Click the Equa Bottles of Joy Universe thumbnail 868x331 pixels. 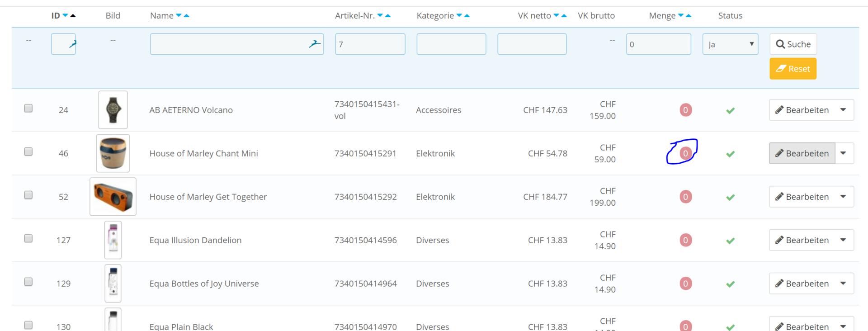(113, 284)
